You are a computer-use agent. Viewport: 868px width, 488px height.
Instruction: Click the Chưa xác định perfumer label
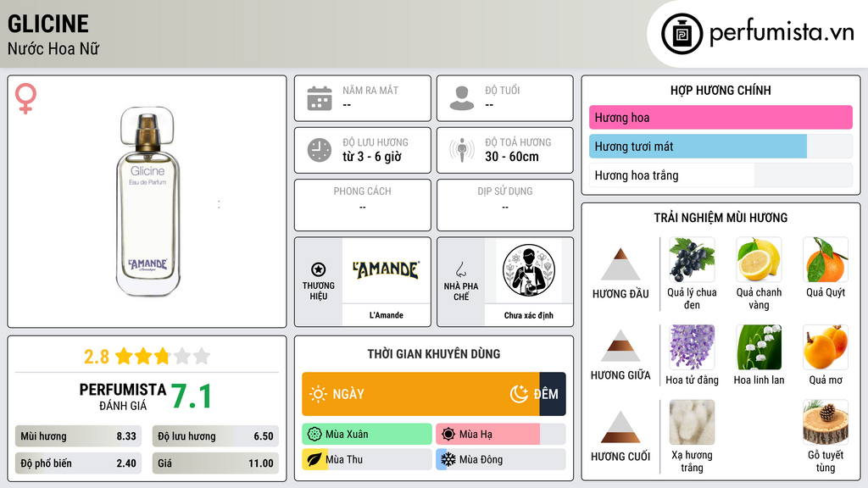pyautogui.click(x=529, y=315)
